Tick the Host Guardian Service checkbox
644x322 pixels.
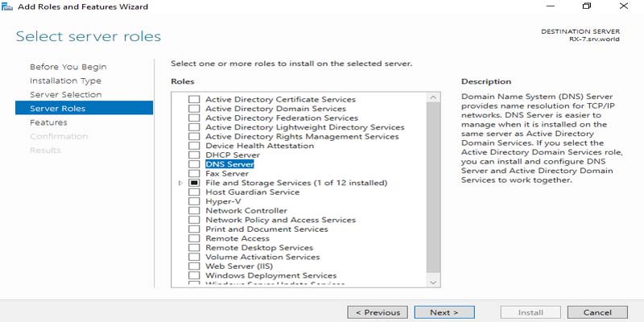[194, 192]
